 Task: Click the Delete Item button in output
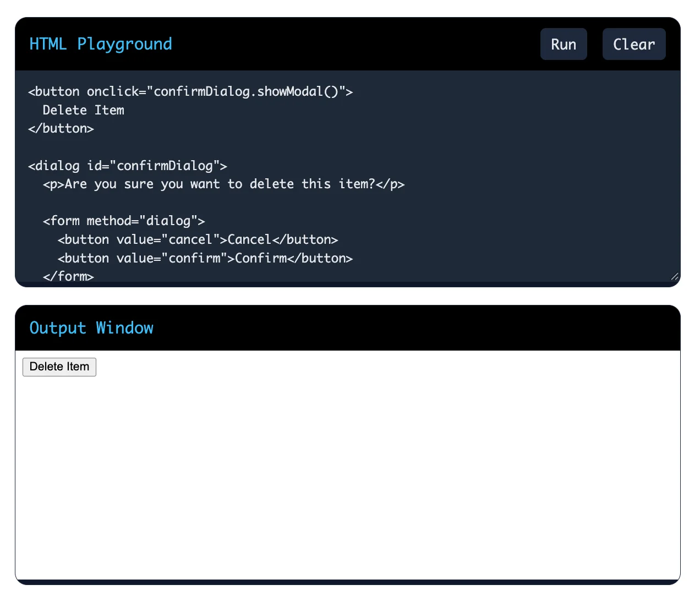59,367
